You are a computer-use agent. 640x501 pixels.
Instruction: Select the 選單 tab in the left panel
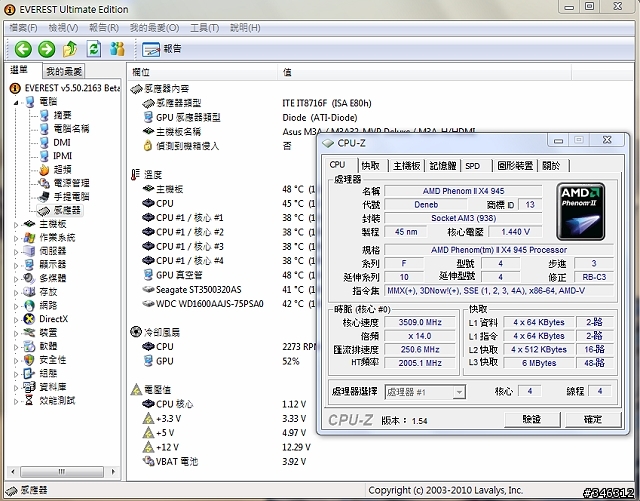[x=20, y=70]
